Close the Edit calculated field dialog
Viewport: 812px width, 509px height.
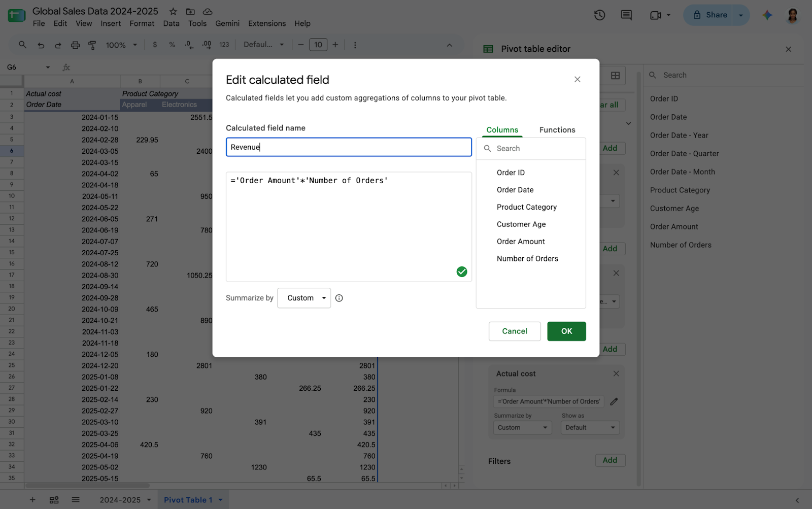[577, 79]
